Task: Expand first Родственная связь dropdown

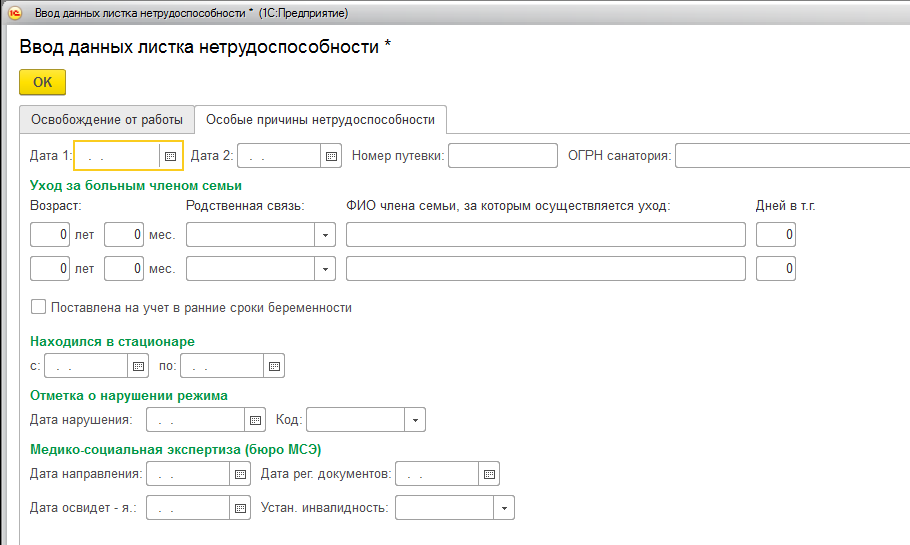Action: point(325,235)
